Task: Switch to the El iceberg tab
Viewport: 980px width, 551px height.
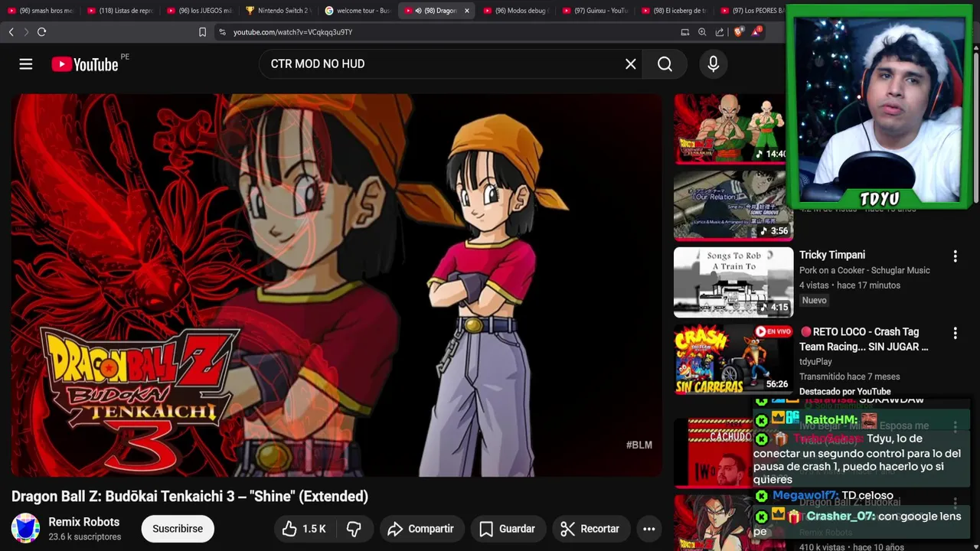Action: (x=676, y=11)
